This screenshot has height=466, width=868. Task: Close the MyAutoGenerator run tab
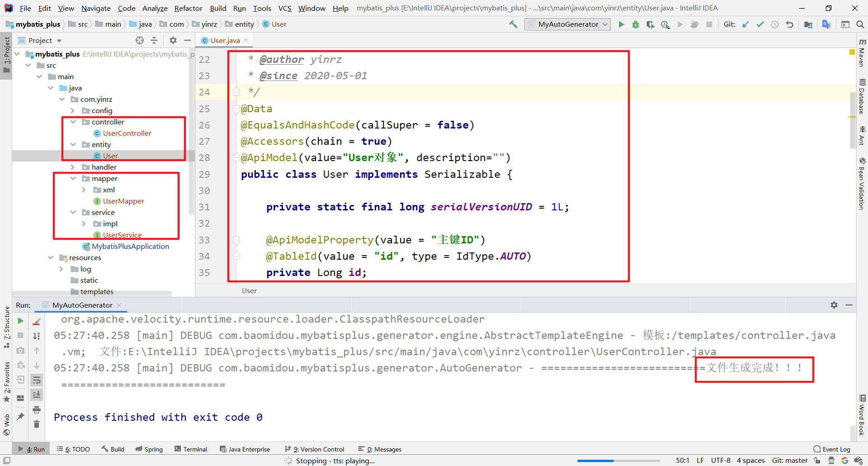click(119, 305)
